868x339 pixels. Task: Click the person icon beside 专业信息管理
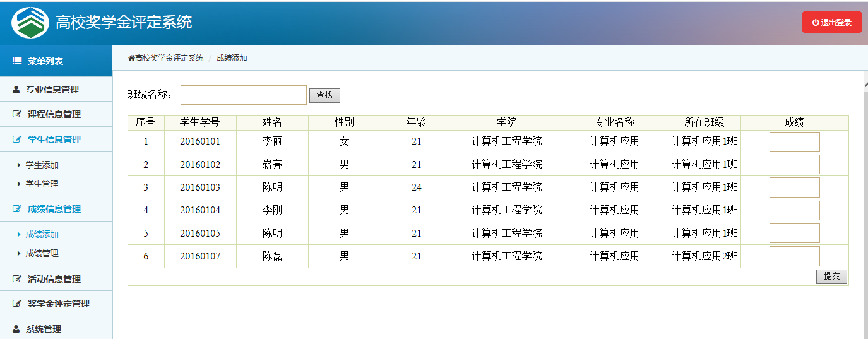coord(16,90)
